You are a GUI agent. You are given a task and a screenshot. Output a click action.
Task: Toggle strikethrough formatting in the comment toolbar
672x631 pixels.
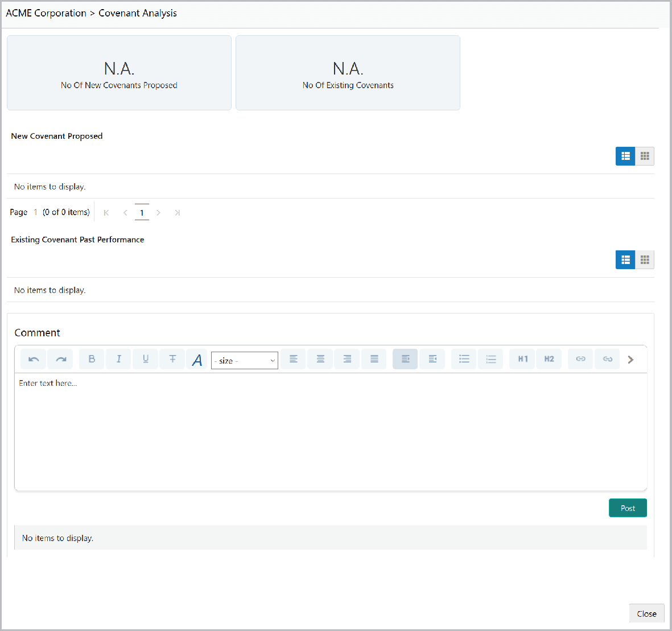click(172, 359)
